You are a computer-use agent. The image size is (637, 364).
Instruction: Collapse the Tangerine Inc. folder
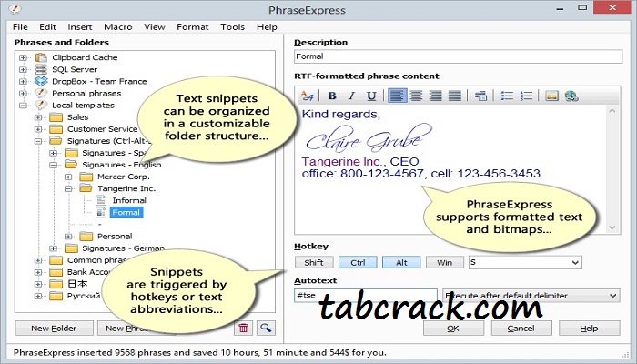[x=68, y=188]
